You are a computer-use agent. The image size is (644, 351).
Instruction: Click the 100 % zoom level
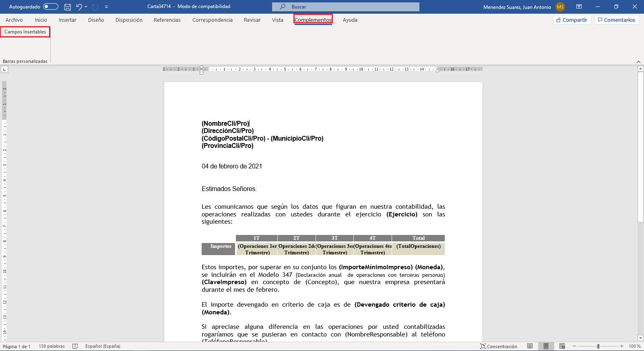coord(635,346)
